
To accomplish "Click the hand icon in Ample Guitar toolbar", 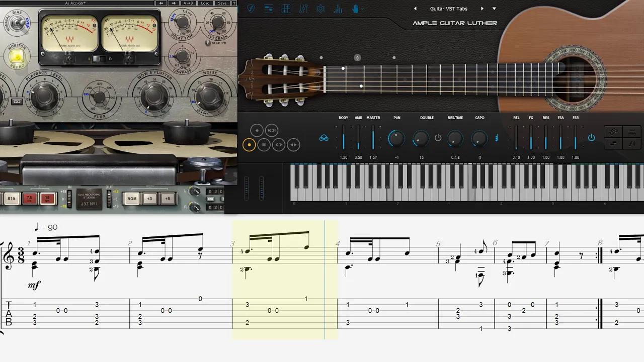I will (x=355, y=9).
